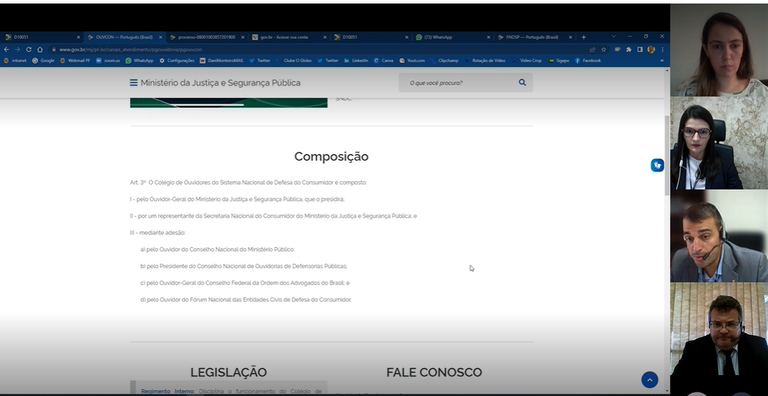Open the browser extensions puzzle icon
The width and height of the screenshot is (768, 396).
click(x=629, y=50)
